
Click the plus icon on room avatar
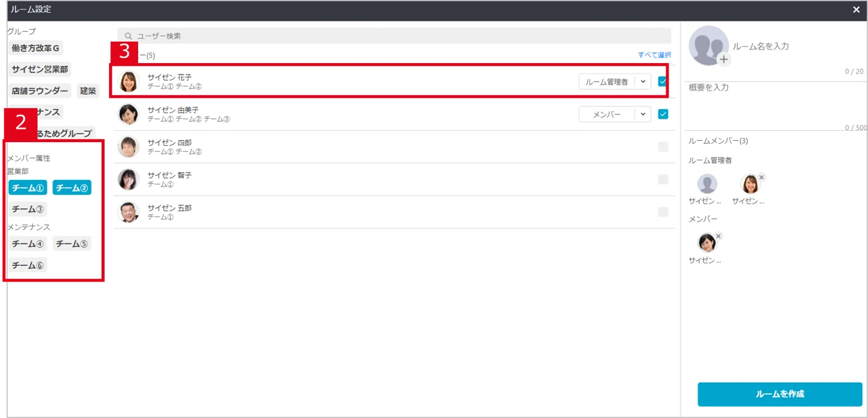tap(724, 59)
